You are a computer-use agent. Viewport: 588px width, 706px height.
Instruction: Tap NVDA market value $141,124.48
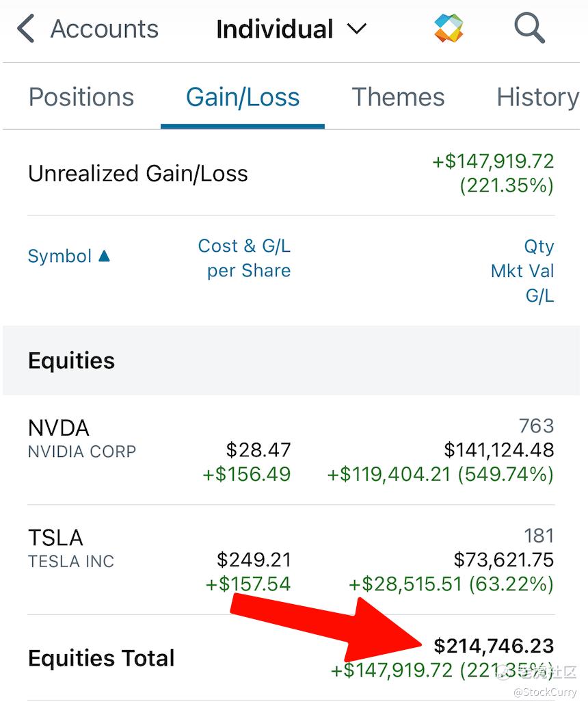click(x=498, y=449)
